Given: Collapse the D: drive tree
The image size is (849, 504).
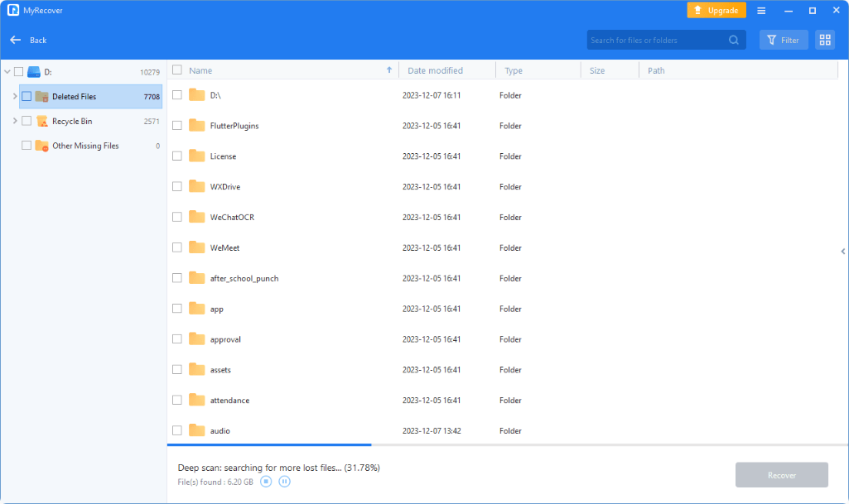Looking at the screenshot, I should pyautogui.click(x=7, y=72).
